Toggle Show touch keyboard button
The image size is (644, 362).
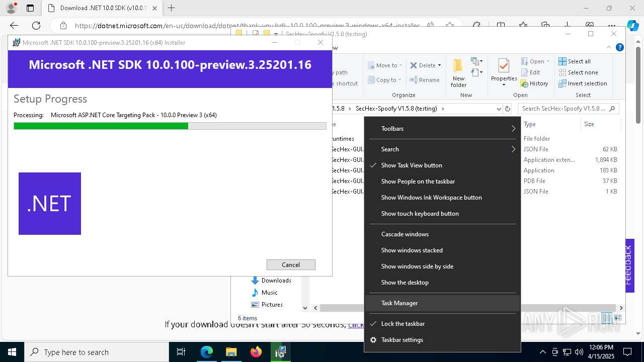pos(443,214)
